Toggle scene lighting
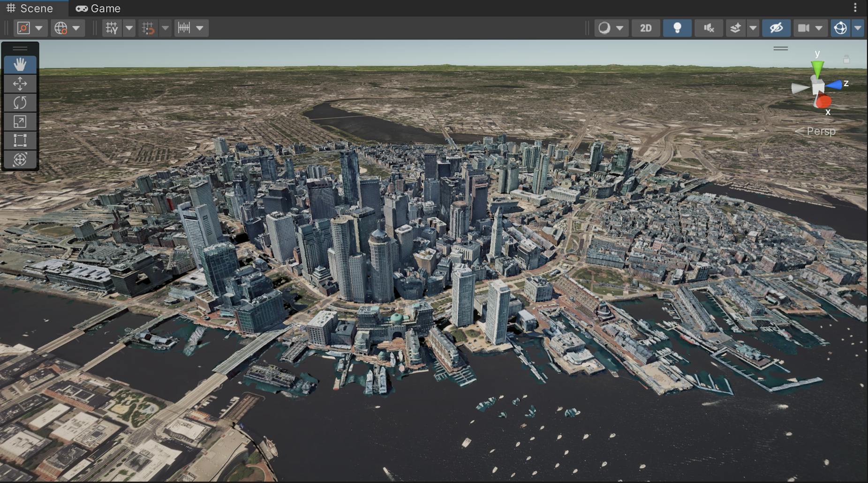This screenshot has height=483, width=868. click(x=677, y=28)
